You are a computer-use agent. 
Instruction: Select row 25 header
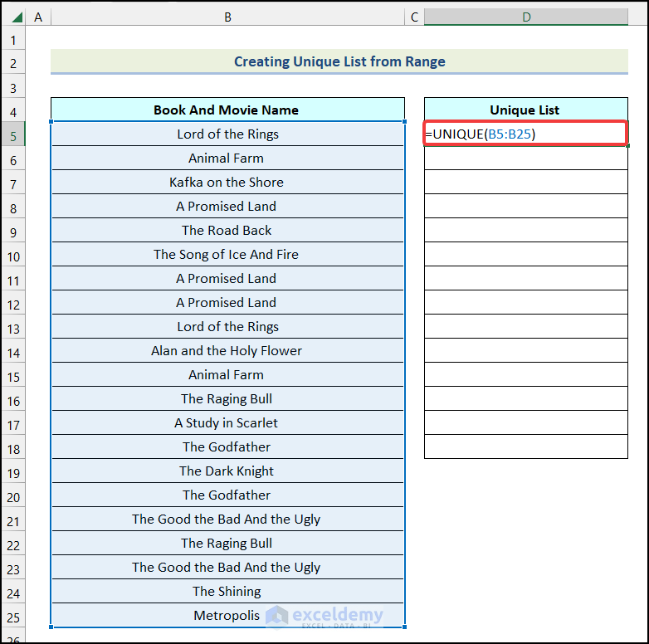(x=14, y=616)
